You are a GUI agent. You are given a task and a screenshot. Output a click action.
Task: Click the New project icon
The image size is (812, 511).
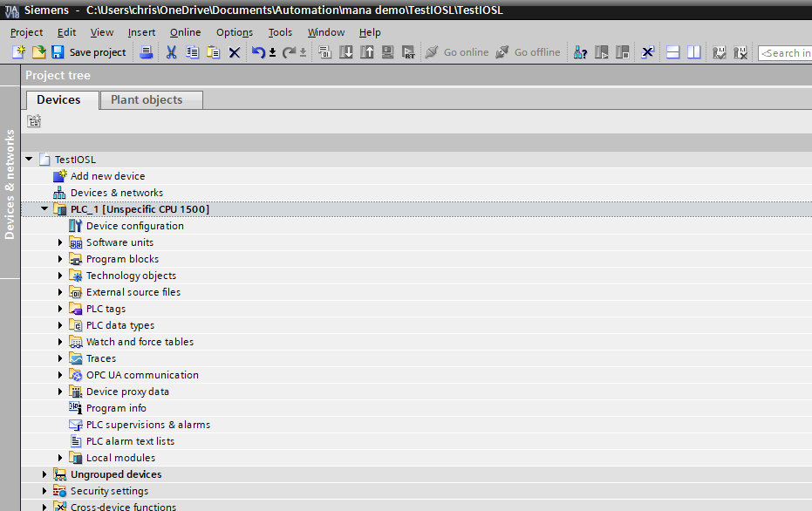(18, 51)
